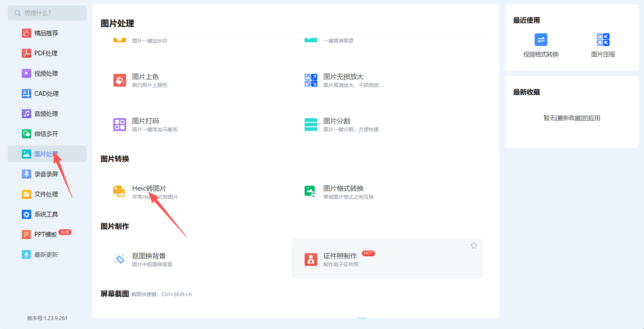Go to 系统工具 category
644x329 pixels.
[47, 215]
